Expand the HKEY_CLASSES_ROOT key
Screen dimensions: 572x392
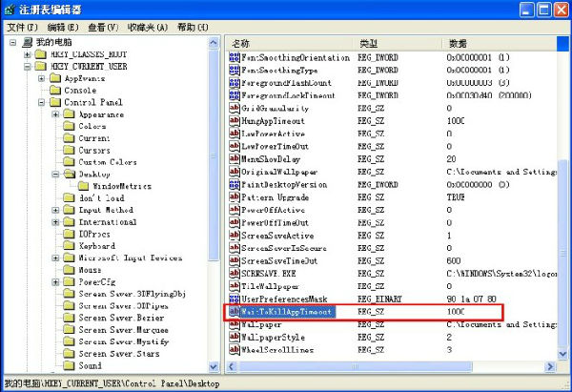(x=29, y=54)
